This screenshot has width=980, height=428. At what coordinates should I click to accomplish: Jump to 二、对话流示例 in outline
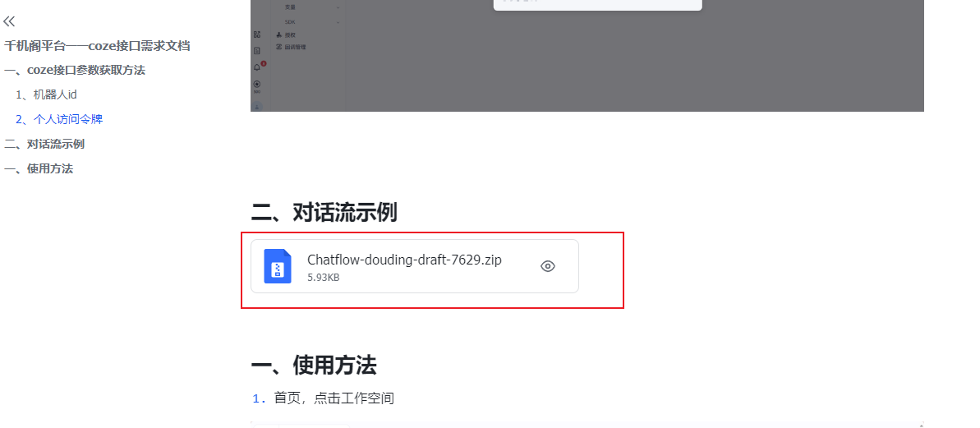pos(44,145)
